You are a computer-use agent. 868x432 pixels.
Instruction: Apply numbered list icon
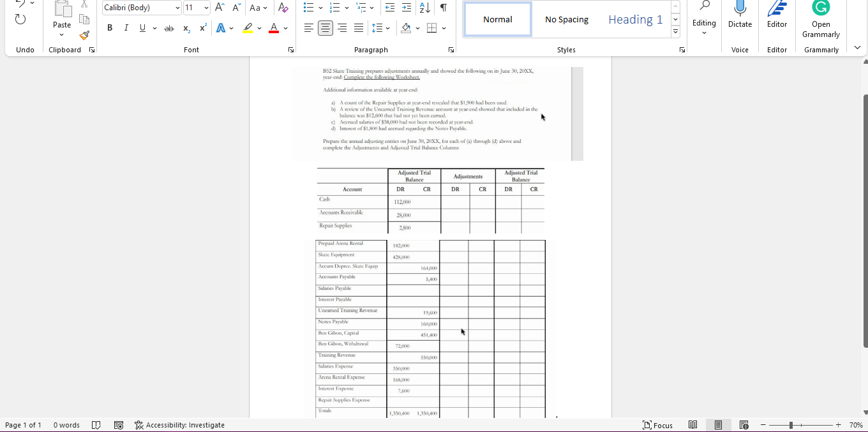(x=334, y=8)
